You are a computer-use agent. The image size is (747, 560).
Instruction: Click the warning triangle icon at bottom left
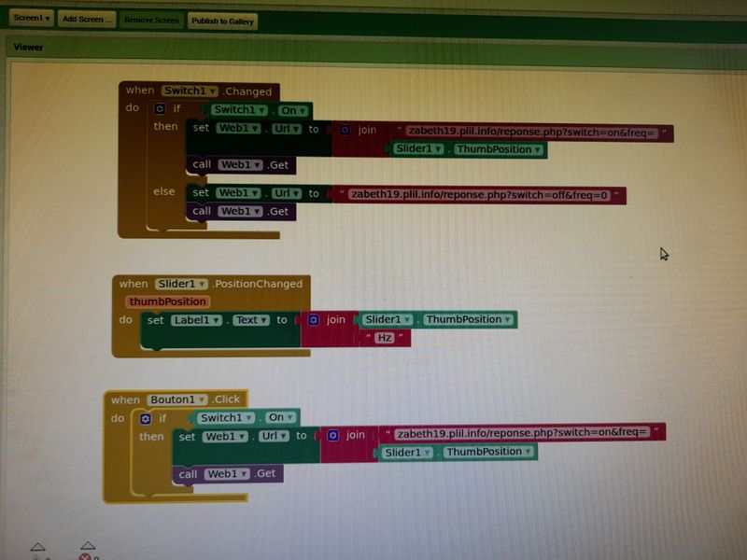(37, 548)
